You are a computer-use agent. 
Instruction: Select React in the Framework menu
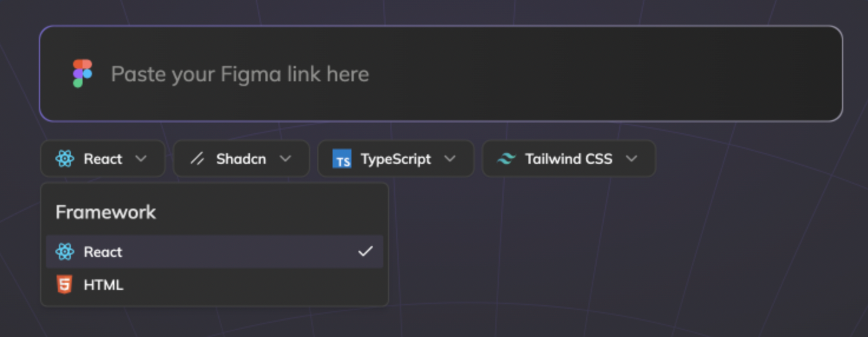[215, 252]
